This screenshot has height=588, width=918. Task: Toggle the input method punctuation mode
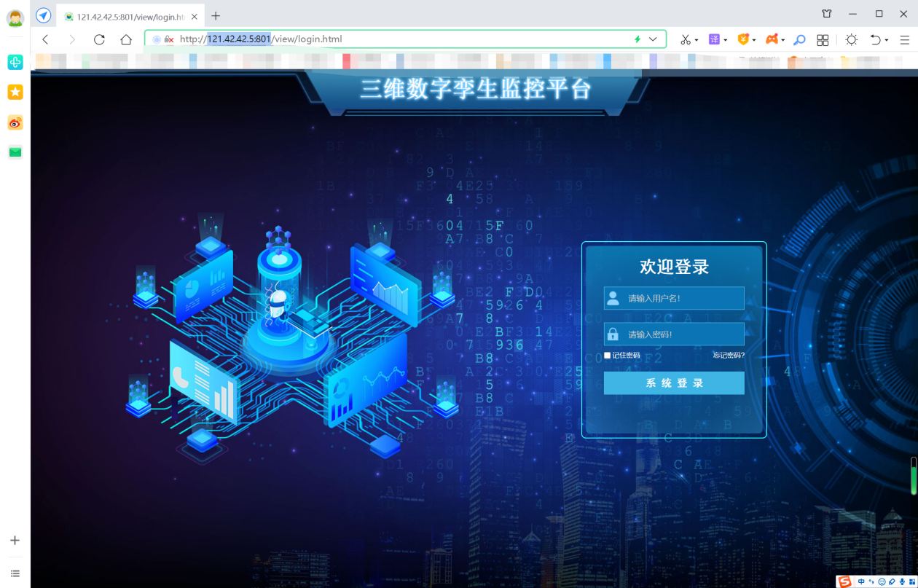coord(872,581)
